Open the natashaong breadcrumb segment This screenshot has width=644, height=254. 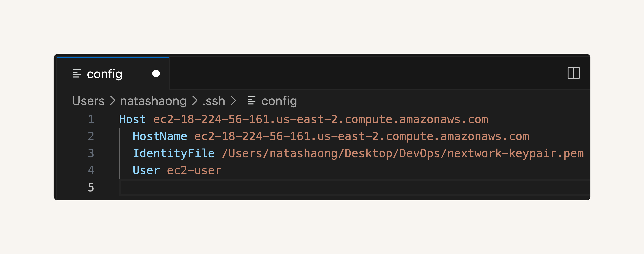coord(153,101)
